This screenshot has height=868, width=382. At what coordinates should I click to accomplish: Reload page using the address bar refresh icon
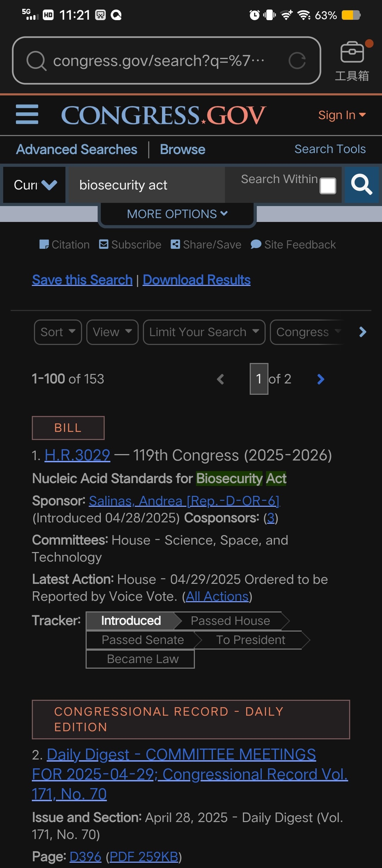[x=297, y=61]
